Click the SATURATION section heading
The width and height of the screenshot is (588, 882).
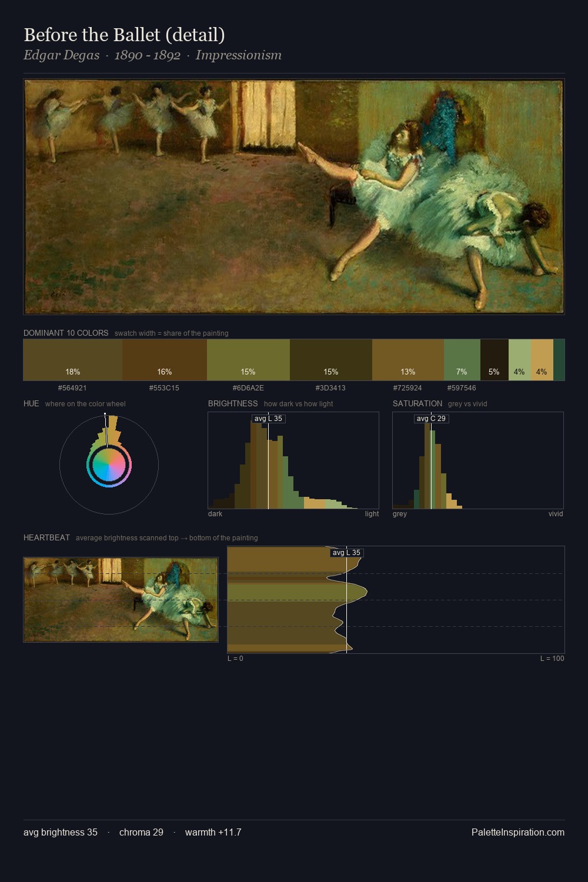pyautogui.click(x=417, y=403)
